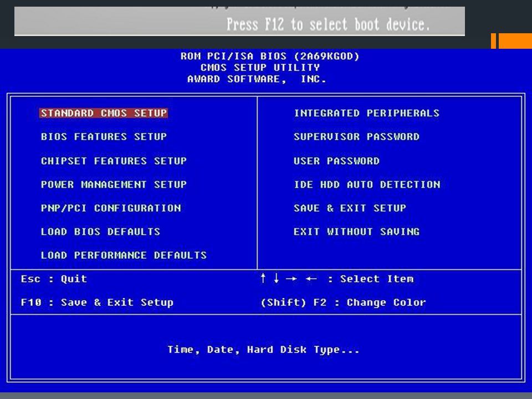Choose EXIT WITHOUT SAVING
Viewport: 532px width, 399px height.
click(356, 232)
